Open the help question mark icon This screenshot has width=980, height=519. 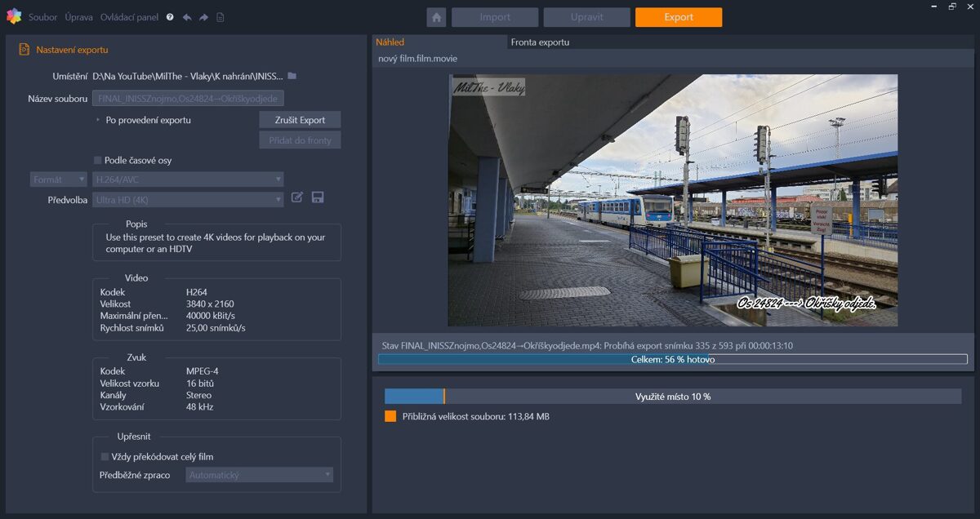tap(170, 17)
